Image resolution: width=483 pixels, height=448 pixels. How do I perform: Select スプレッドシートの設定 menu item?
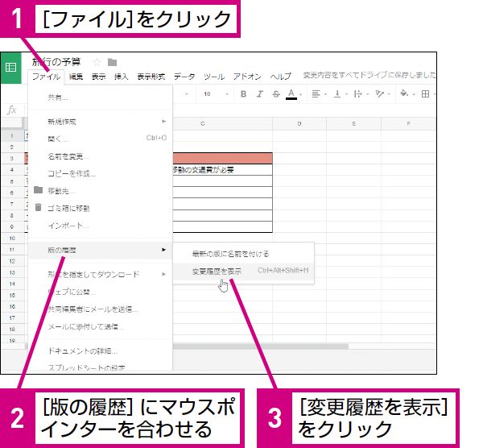click(100, 367)
